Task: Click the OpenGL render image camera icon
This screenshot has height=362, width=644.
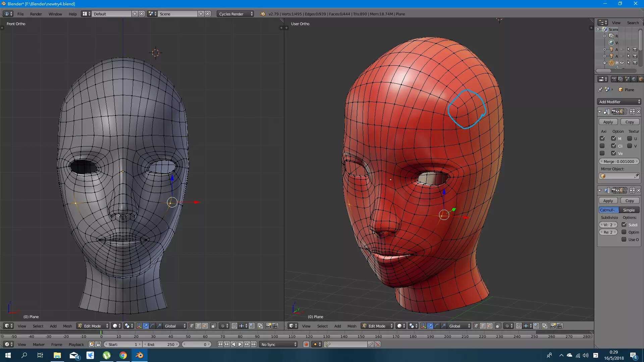Action: click(268, 326)
